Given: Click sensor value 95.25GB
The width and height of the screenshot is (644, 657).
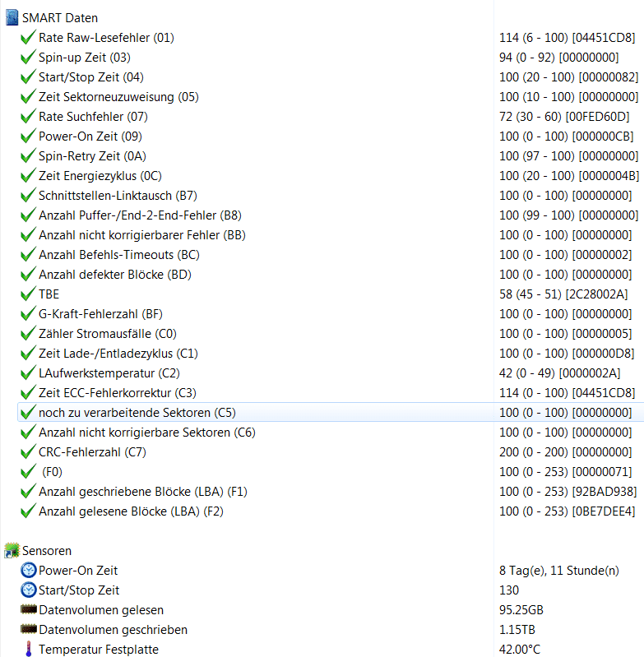Looking at the screenshot, I should point(521,609).
